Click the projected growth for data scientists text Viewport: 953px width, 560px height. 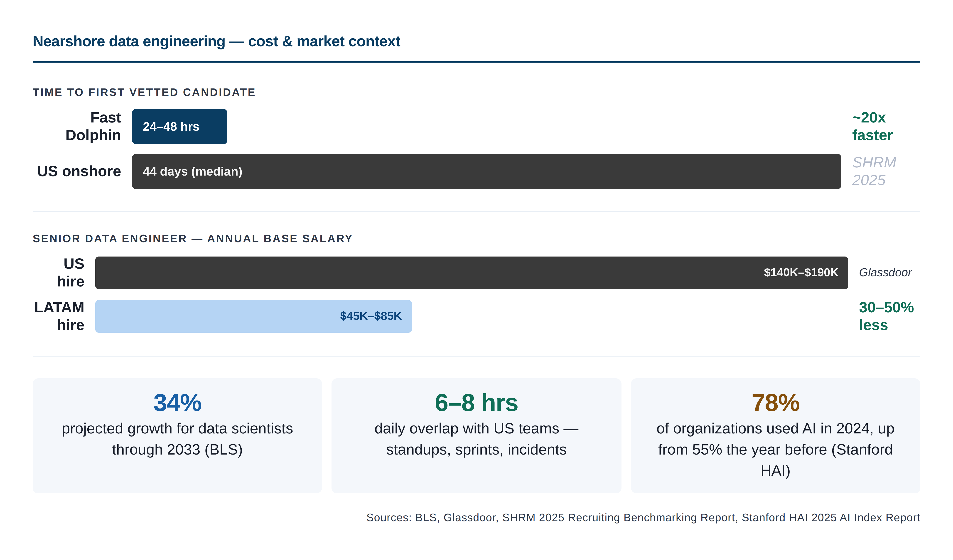[x=177, y=439]
